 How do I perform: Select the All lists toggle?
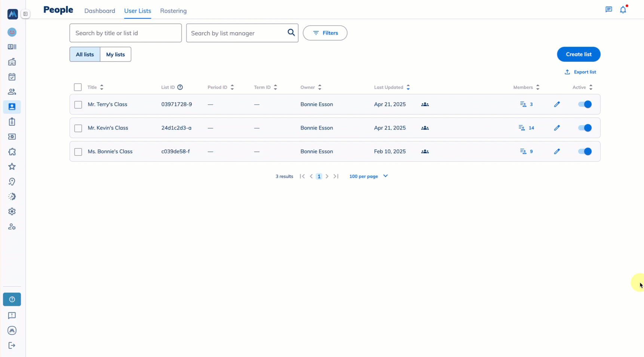85,54
